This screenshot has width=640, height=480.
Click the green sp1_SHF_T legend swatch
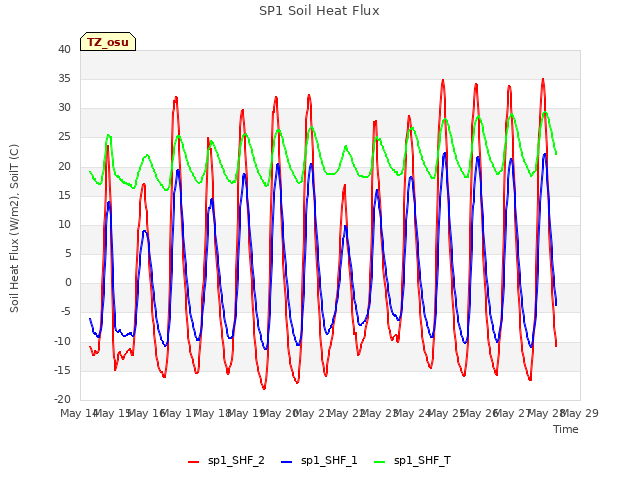pos(380,462)
